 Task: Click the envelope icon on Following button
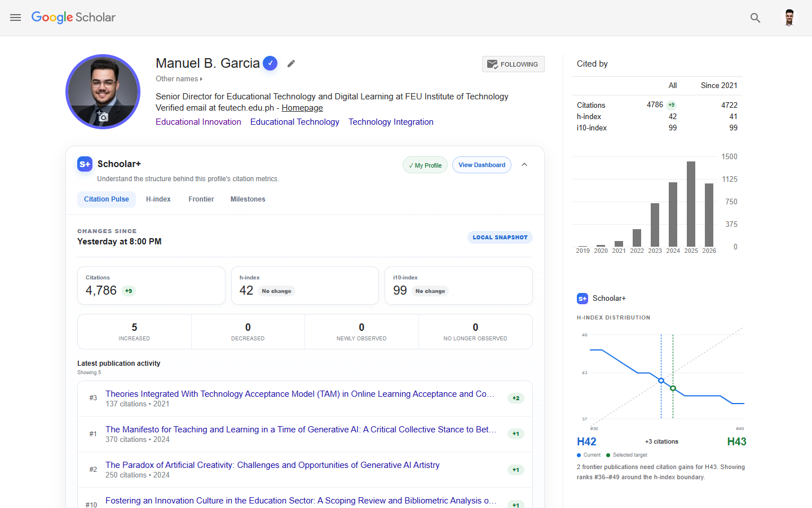[492, 64]
